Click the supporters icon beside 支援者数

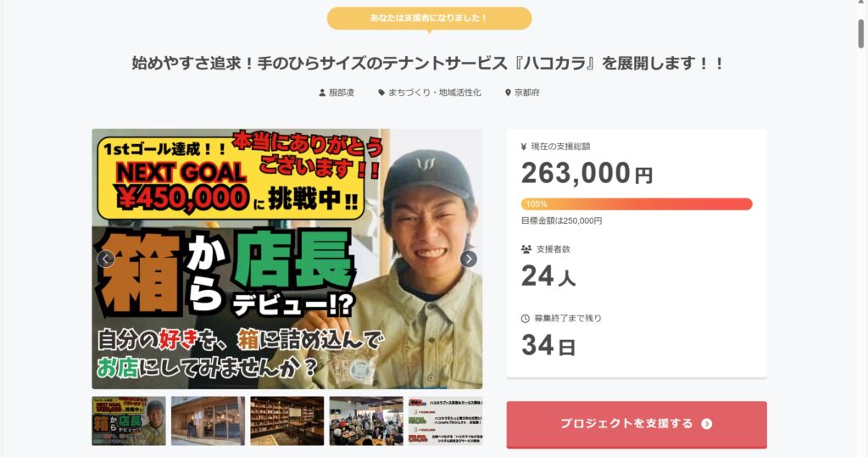(x=526, y=249)
